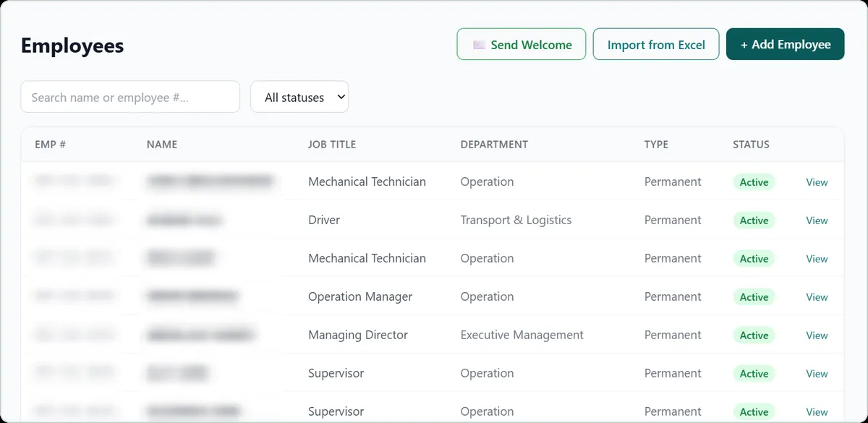Click Permanent in the Managing Director row

[673, 335]
